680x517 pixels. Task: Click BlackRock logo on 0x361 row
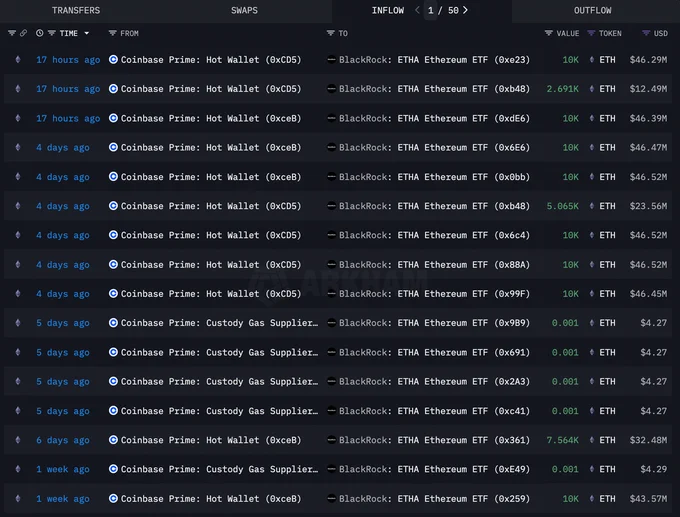331,440
